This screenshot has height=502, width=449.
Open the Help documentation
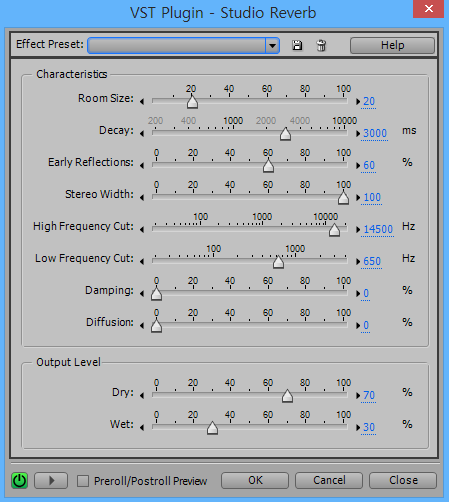[x=392, y=45]
